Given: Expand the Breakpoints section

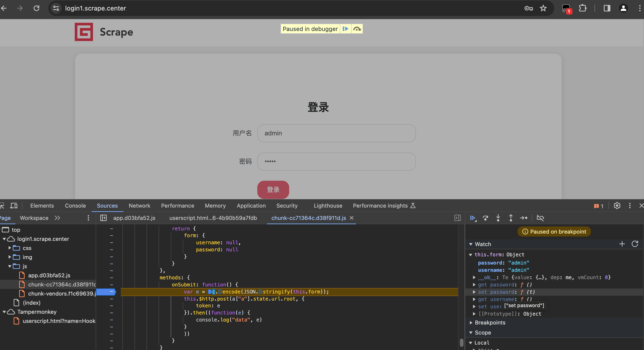Looking at the screenshot, I should [471, 322].
